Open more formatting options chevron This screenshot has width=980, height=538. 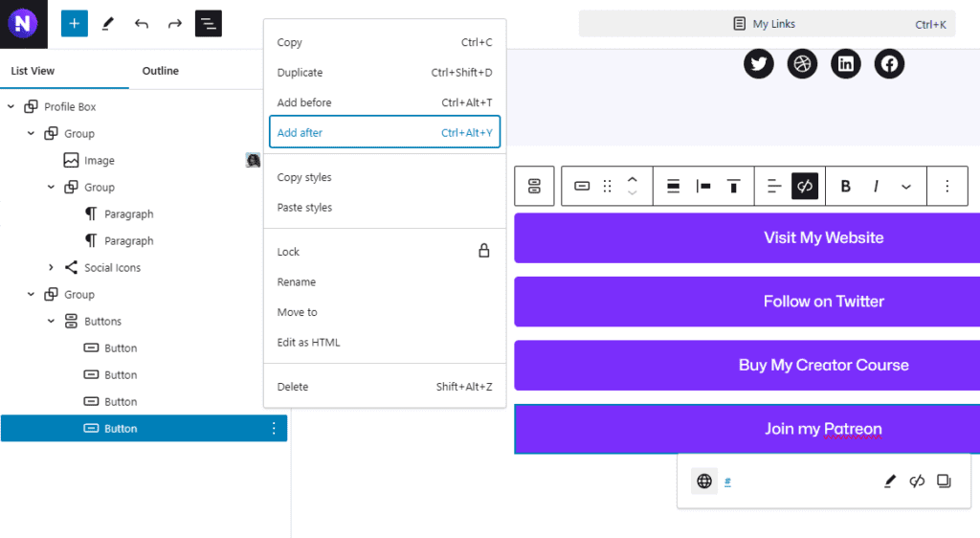pos(906,187)
